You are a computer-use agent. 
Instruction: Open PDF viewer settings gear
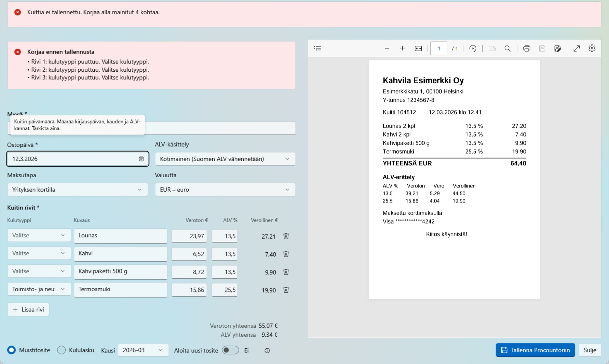(592, 48)
